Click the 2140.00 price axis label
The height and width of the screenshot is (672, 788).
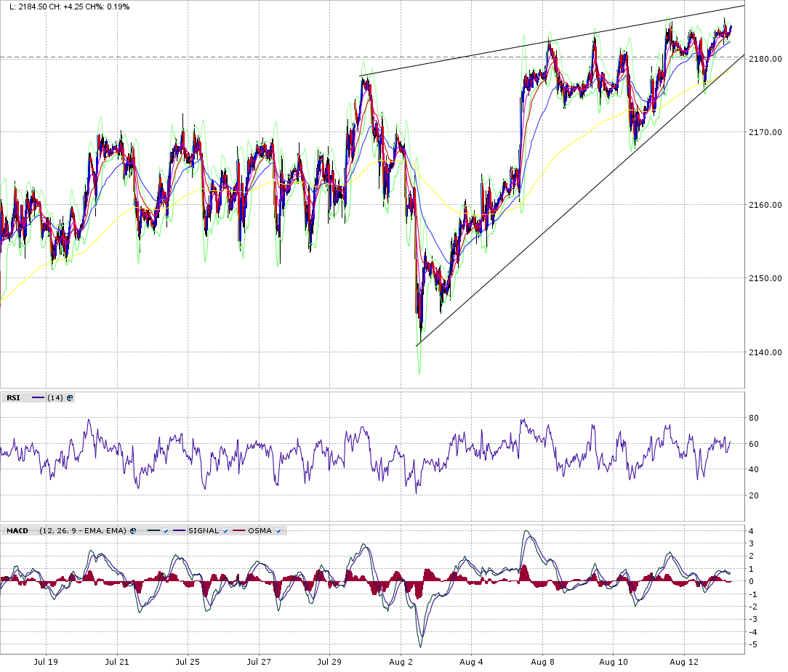(766, 352)
